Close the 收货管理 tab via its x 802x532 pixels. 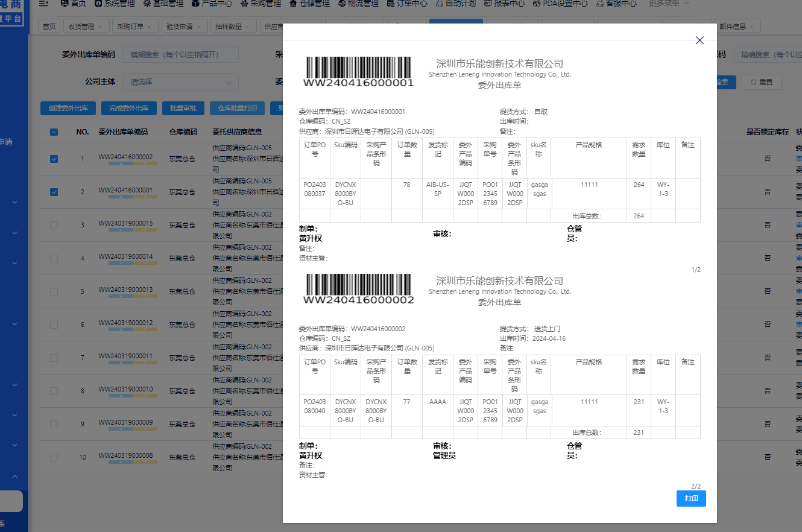(x=99, y=27)
